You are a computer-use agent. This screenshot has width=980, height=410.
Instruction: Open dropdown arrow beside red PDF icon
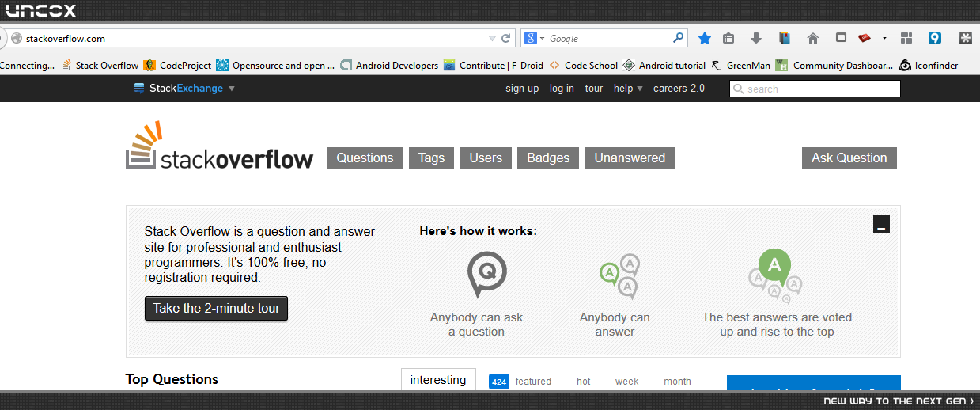pos(884,38)
